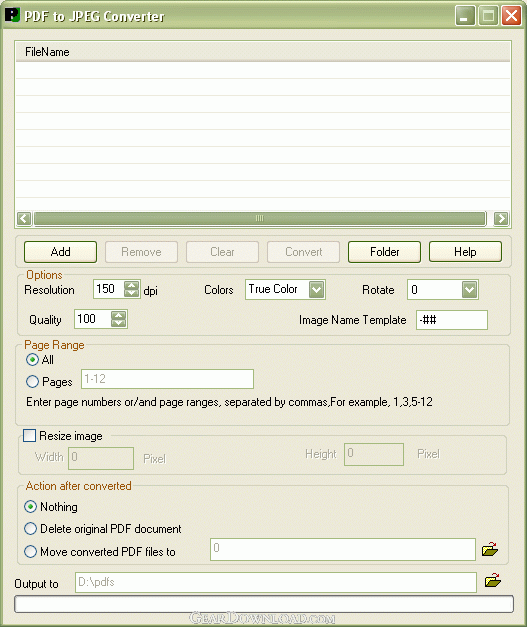
Task: Click the app icon in the title bar
Action: click(x=12, y=15)
